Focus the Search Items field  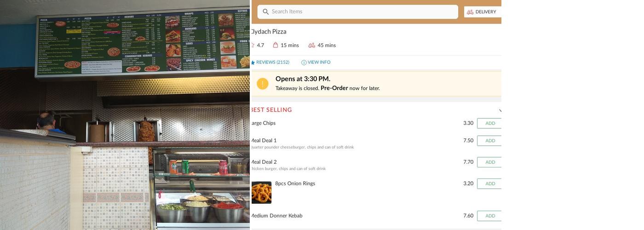click(x=358, y=12)
